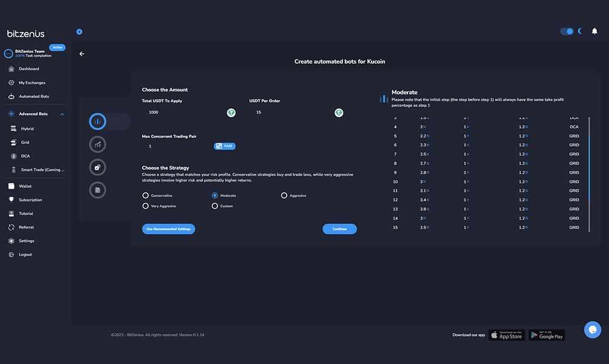This screenshot has height=364, width=609.
Task: Click the BitZenius Team profile avatar
Action: (x=9, y=53)
